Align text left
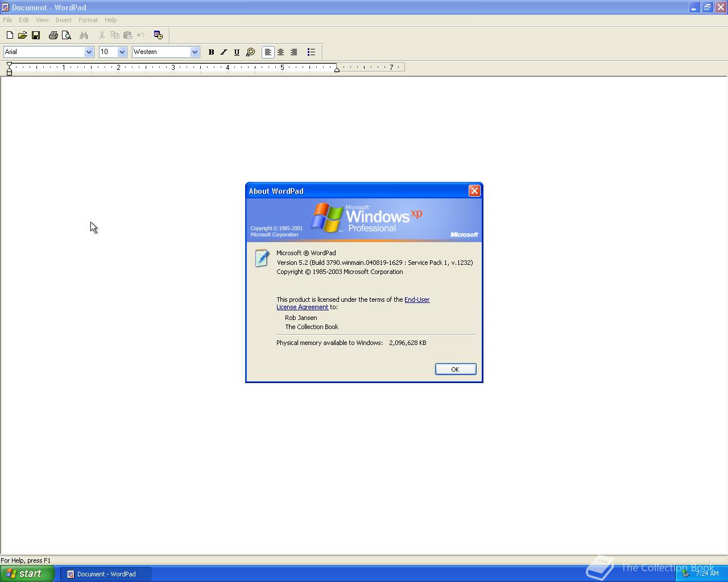This screenshot has width=728, height=582. pyautogui.click(x=268, y=52)
